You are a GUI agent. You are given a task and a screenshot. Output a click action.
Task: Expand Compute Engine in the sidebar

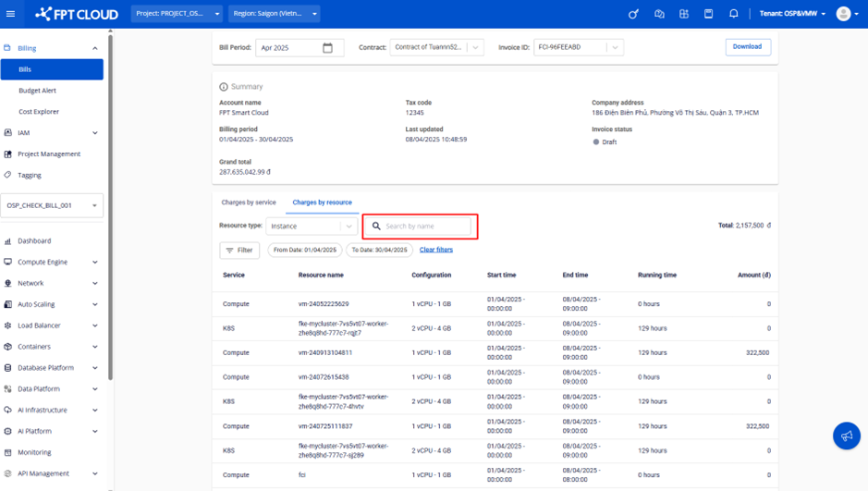[94, 263]
